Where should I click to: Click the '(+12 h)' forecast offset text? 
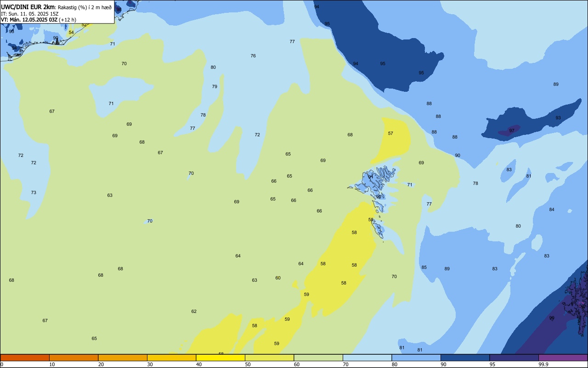68,20
